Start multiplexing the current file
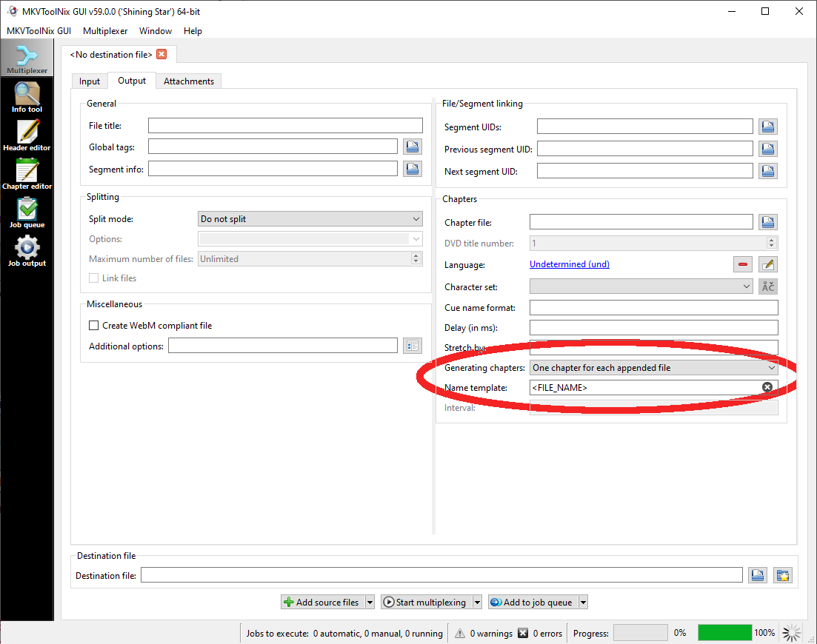The width and height of the screenshot is (817, 644). point(425,602)
